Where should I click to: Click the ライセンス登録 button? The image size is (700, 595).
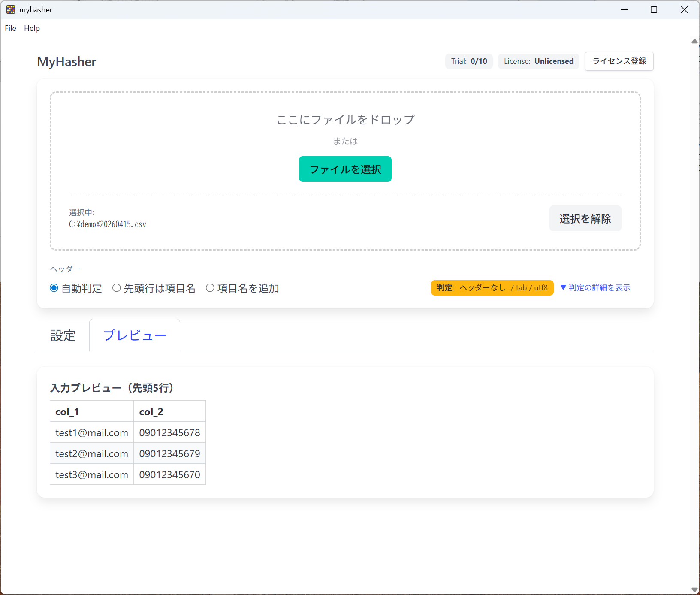click(x=619, y=61)
